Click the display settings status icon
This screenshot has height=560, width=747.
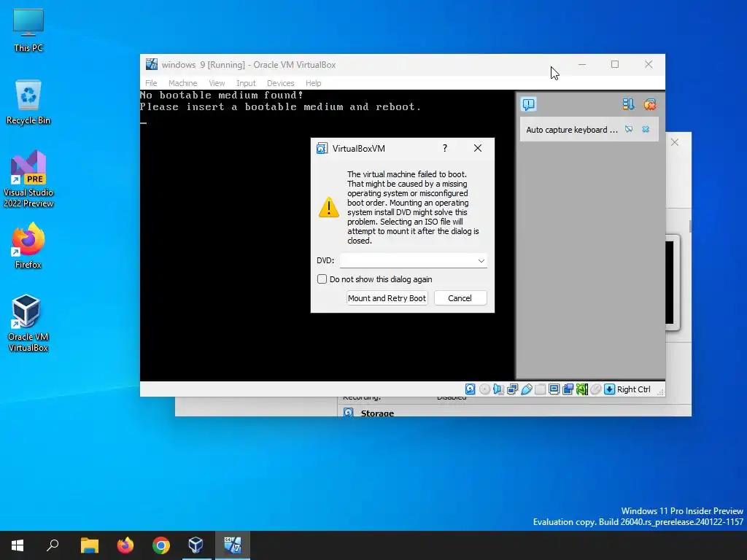tap(554, 389)
